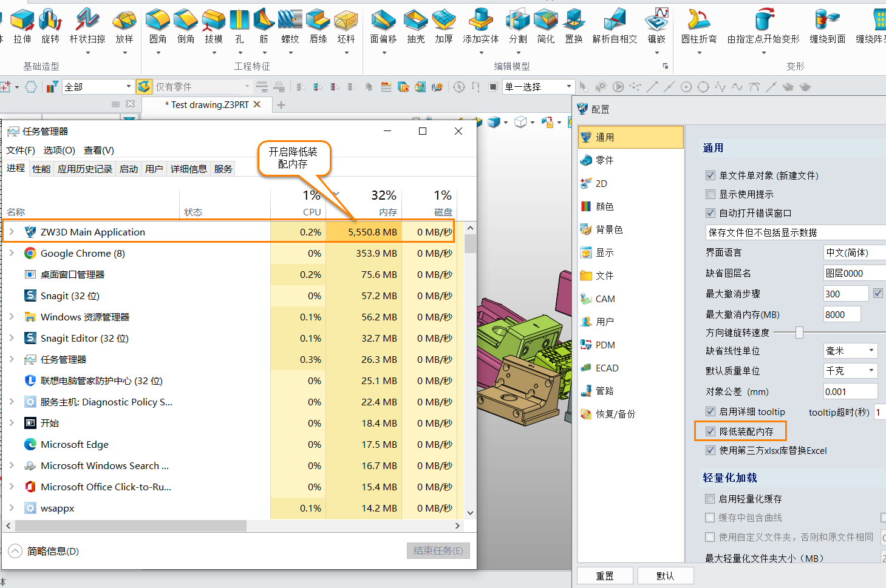Viewport: 886px width, 588px height.
Task: Switch to the 性能 tab
Action: tap(41, 169)
